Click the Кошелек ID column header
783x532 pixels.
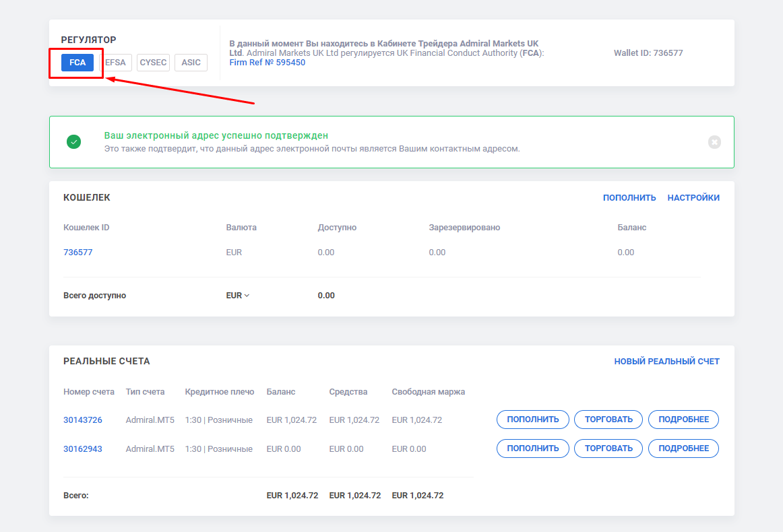pos(86,228)
